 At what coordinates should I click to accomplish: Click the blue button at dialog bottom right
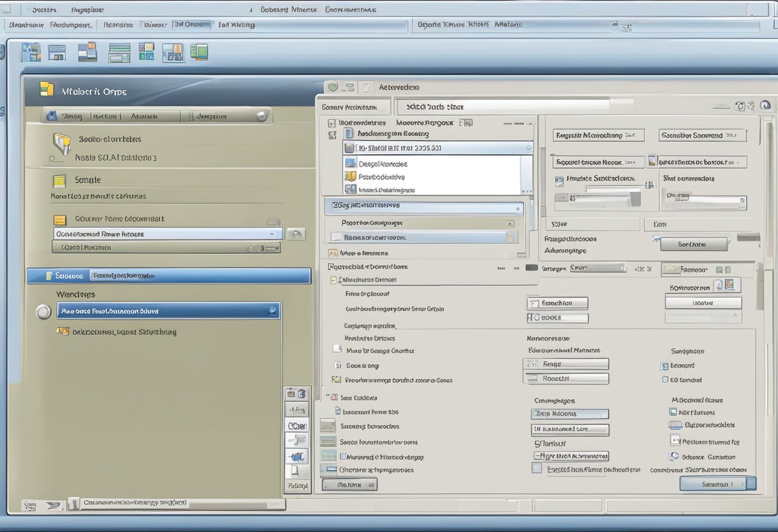[x=717, y=484]
